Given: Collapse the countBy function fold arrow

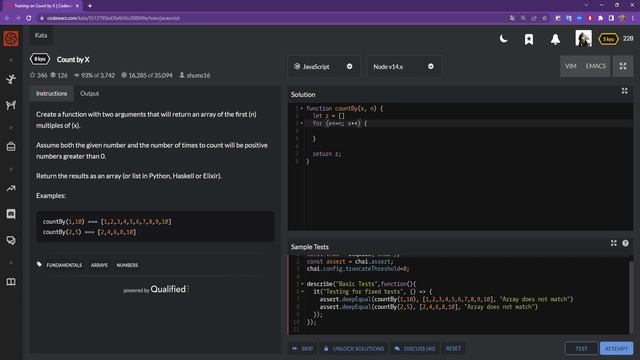Looking at the screenshot, I should [x=302, y=109].
